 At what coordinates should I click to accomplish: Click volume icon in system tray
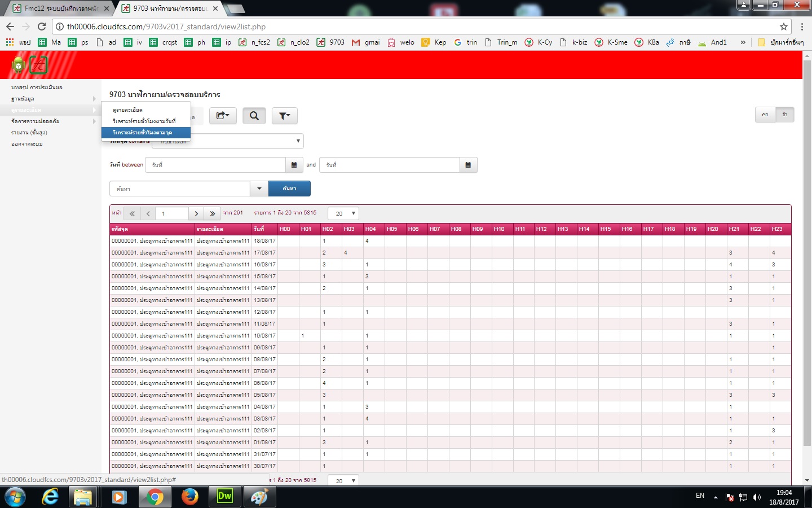coord(757,497)
